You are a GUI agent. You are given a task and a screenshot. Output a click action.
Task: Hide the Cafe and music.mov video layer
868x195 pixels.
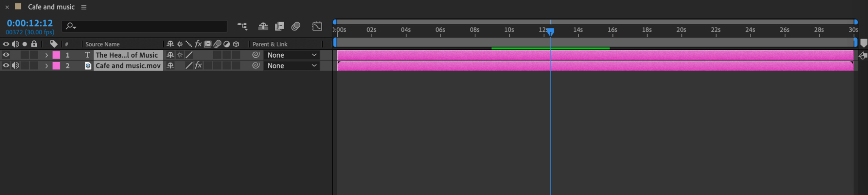pyautogui.click(x=6, y=66)
